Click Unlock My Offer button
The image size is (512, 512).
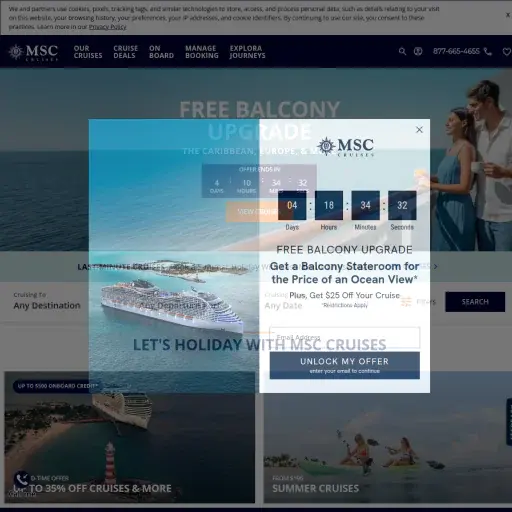(345, 365)
